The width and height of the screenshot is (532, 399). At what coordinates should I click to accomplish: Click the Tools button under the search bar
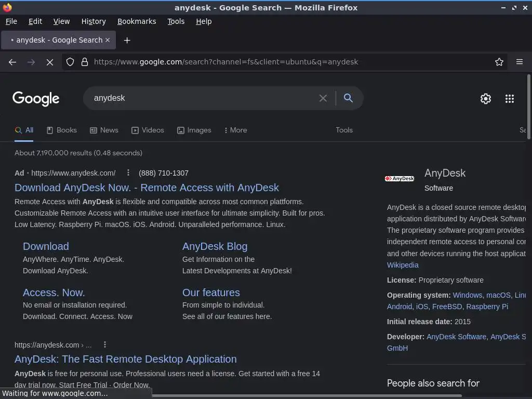pos(344,130)
